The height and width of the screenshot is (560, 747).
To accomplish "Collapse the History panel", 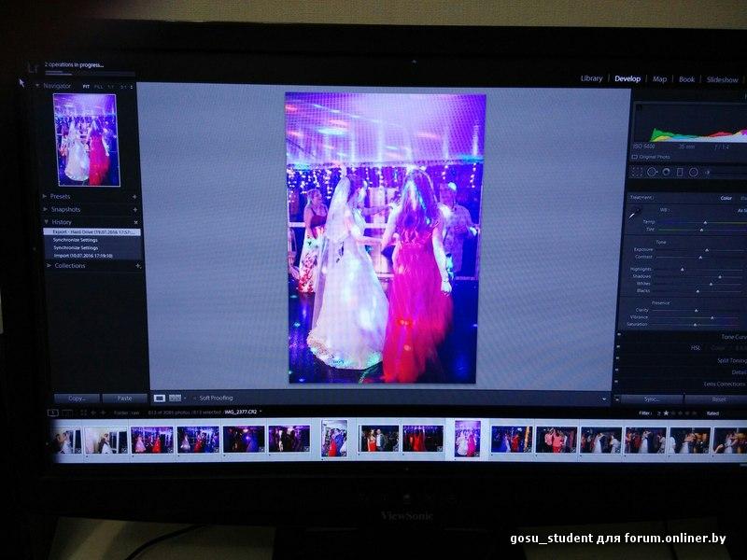I will (46, 222).
